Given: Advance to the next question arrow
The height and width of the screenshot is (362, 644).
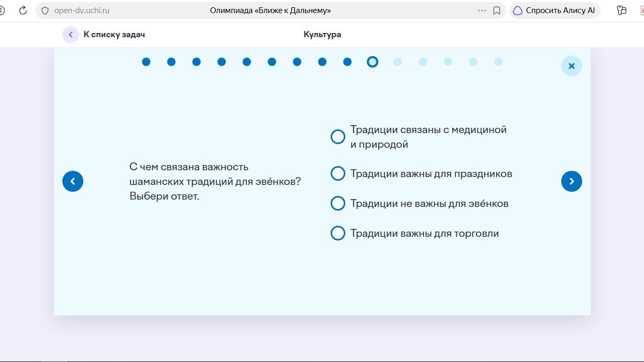Looking at the screenshot, I should [x=572, y=181].
